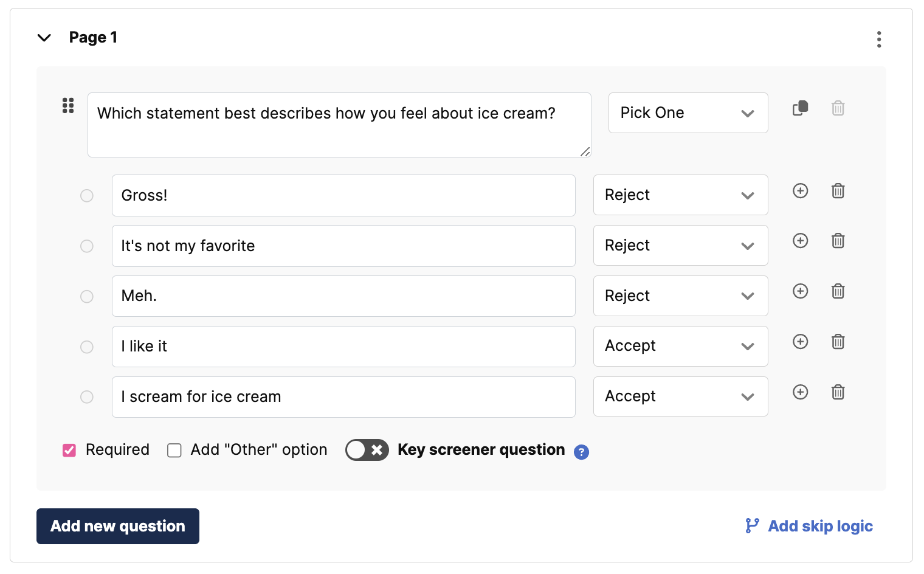Open the Accept dropdown for I like it
Viewport: 924px width, 574px height.
coord(681,346)
